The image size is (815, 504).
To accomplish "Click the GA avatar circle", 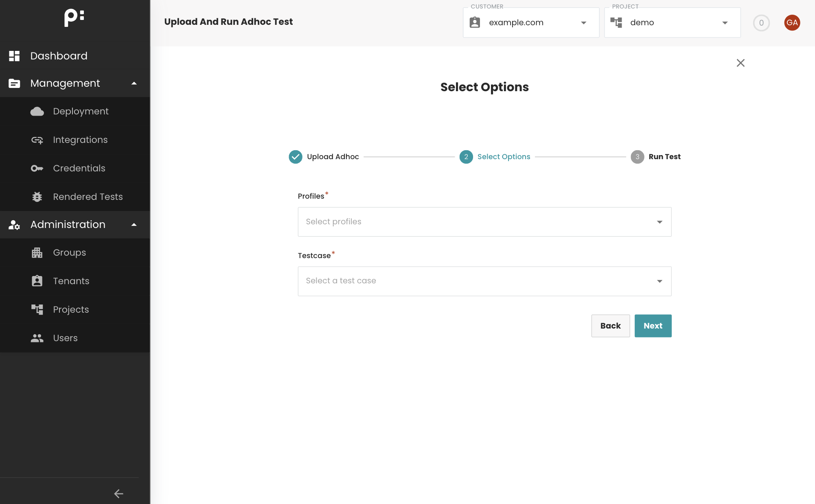I will pyautogui.click(x=792, y=23).
